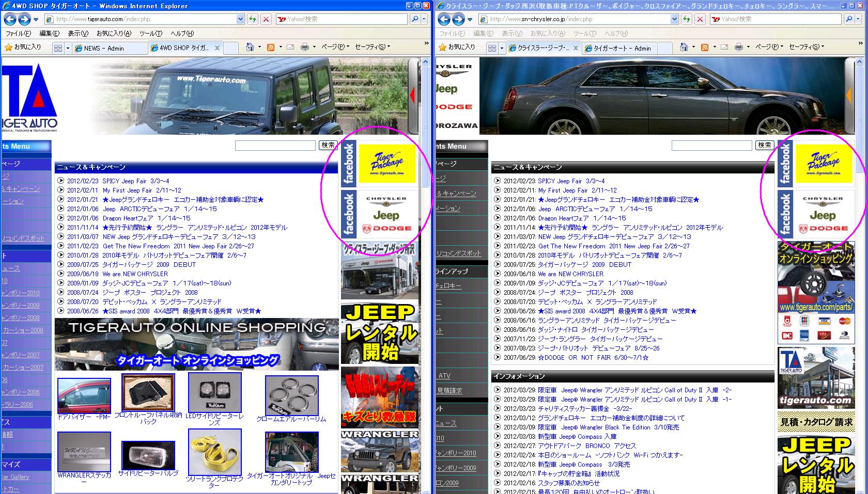Image resolution: width=868 pixels, height=494 pixels.
Task: Click Stop icon in right browser window
Action: pos(700,19)
